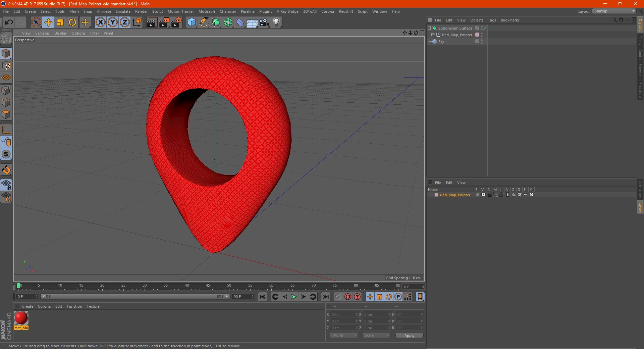Click the Record Active Objects button
Image resolution: width=644 pixels, height=349 pixels.
pyautogui.click(x=338, y=297)
